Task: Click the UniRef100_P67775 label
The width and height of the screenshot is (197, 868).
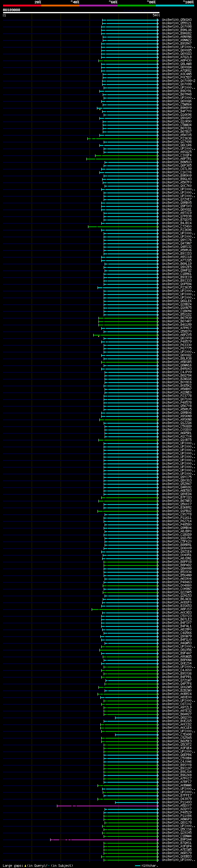Action: tap(177, 349)
